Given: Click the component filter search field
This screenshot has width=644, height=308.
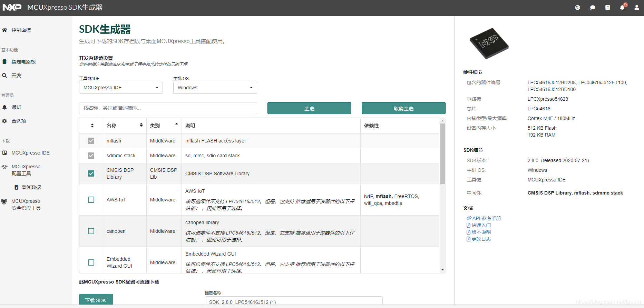Looking at the screenshot, I should pos(168,108).
